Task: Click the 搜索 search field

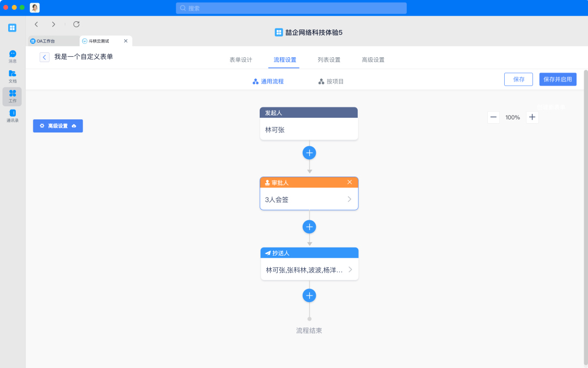Action: coord(291,8)
